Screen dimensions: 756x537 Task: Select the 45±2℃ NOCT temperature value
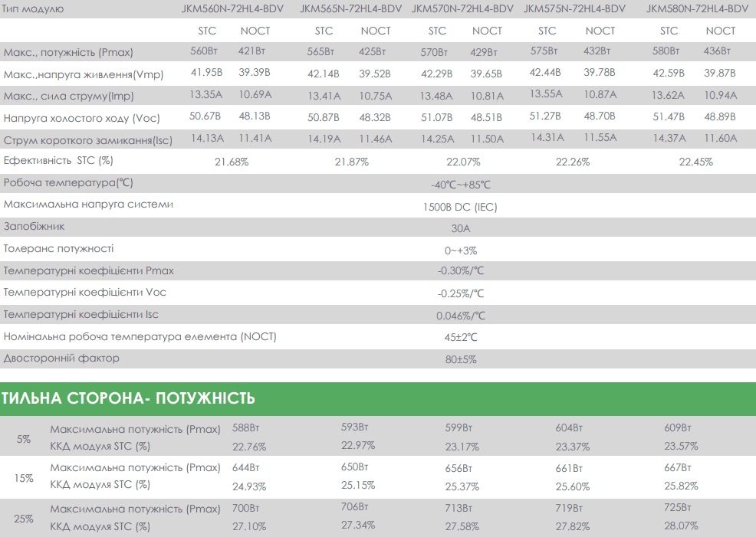point(461,338)
